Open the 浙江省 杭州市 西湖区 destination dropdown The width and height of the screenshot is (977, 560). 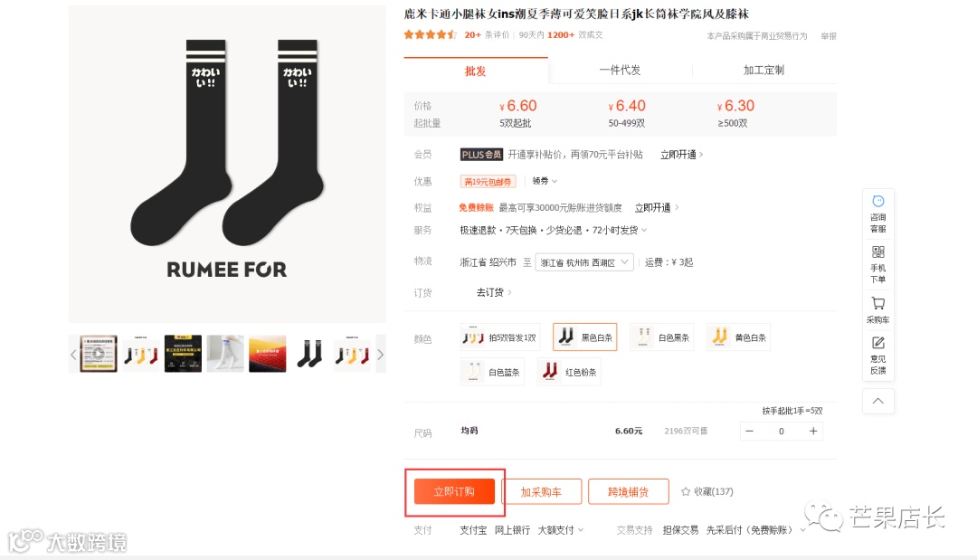coord(584,262)
